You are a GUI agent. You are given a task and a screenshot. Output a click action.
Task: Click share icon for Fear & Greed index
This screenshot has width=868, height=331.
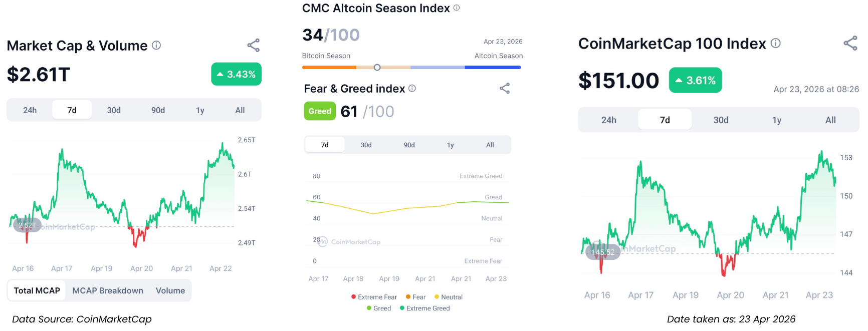(x=505, y=89)
